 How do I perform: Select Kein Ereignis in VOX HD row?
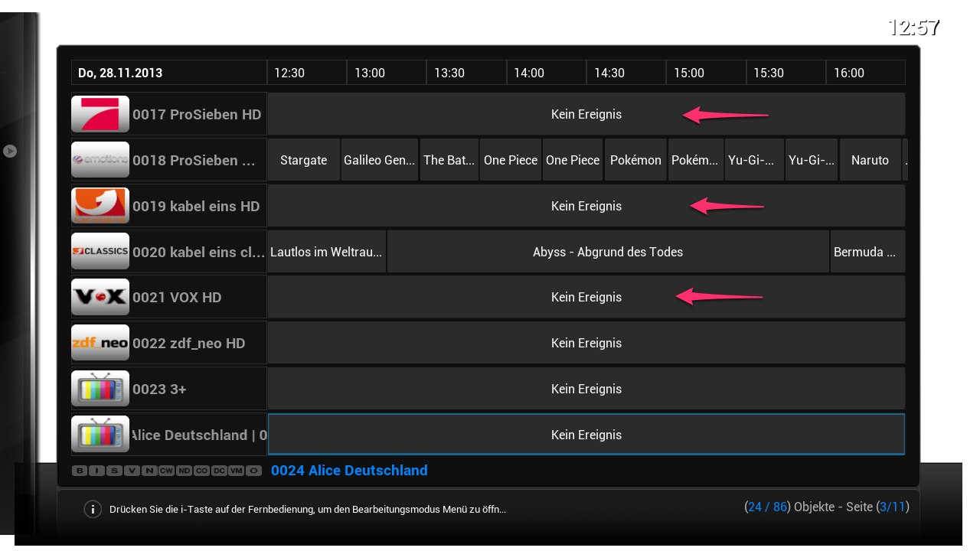(586, 297)
